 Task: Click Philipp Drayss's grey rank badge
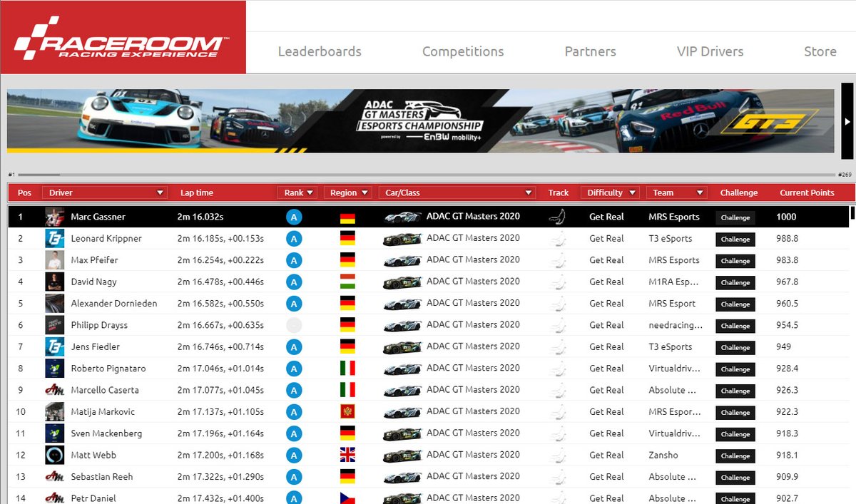(x=293, y=326)
